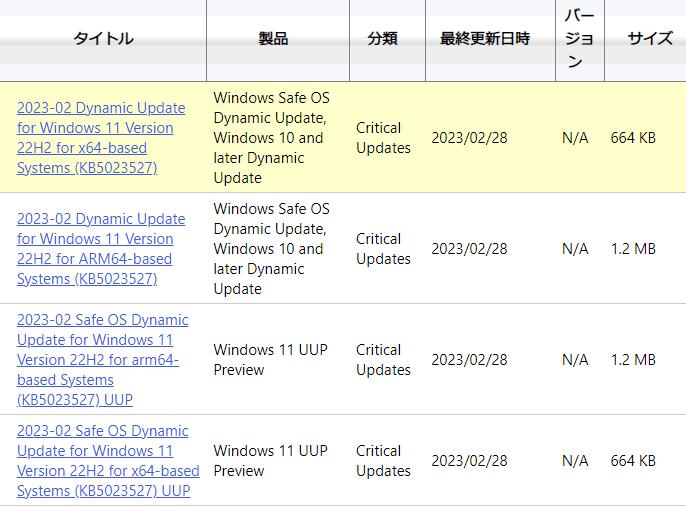
Task: Sort by the 最終更新日時 column header
Action: click(x=485, y=38)
